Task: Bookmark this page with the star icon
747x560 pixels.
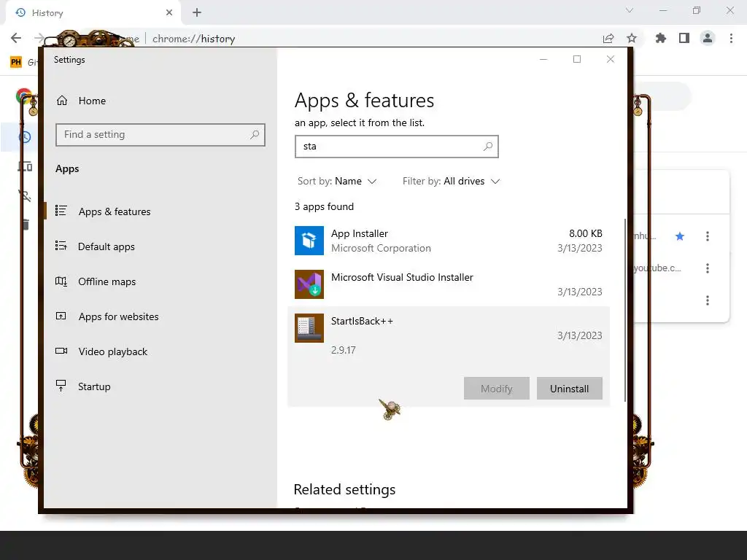Action: (632, 38)
